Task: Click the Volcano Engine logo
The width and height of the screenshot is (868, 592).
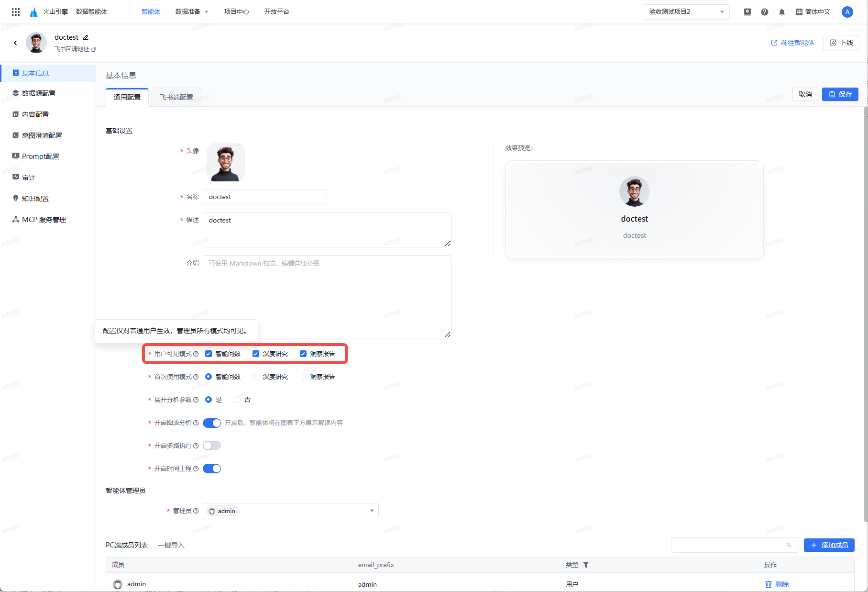Action: pyautogui.click(x=33, y=12)
